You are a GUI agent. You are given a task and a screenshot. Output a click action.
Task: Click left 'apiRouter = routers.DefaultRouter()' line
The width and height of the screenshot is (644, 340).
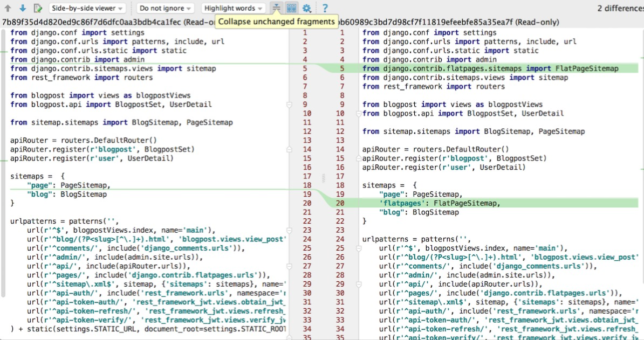(84, 140)
